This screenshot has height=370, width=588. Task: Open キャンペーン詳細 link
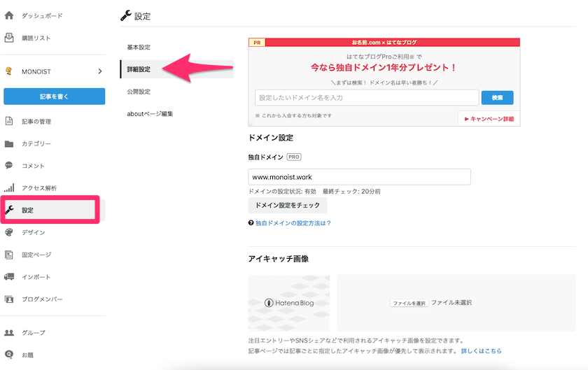(x=489, y=119)
